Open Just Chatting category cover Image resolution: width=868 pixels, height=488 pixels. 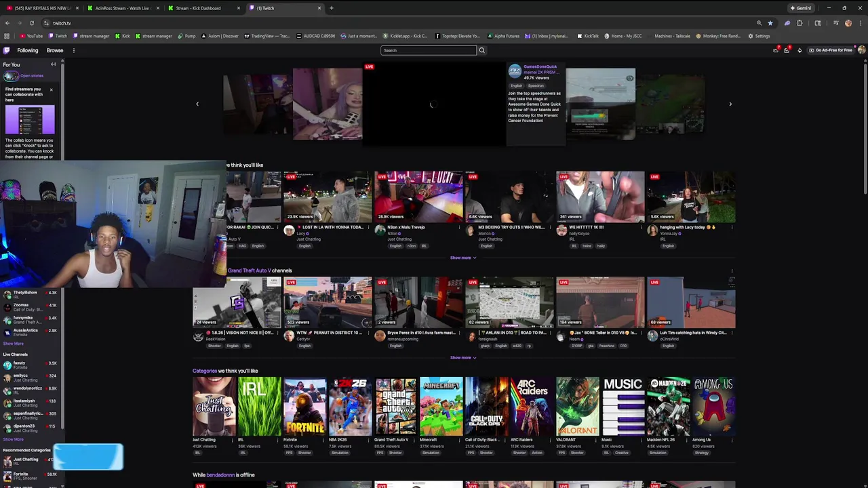214,406
